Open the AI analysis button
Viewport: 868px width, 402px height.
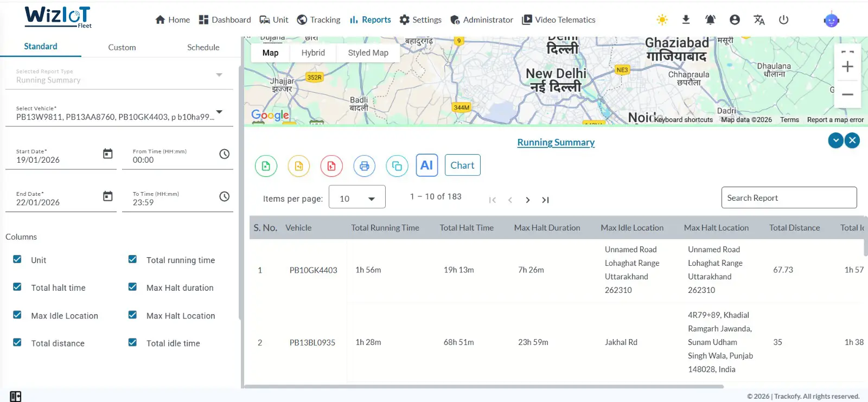click(x=427, y=165)
